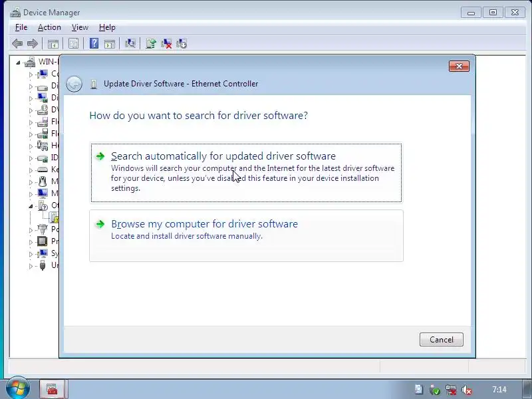Image resolution: width=532 pixels, height=399 pixels.
Task: Toggle the Show/Hide Action Pane toolbar icon
Action: pyautogui.click(x=110, y=44)
